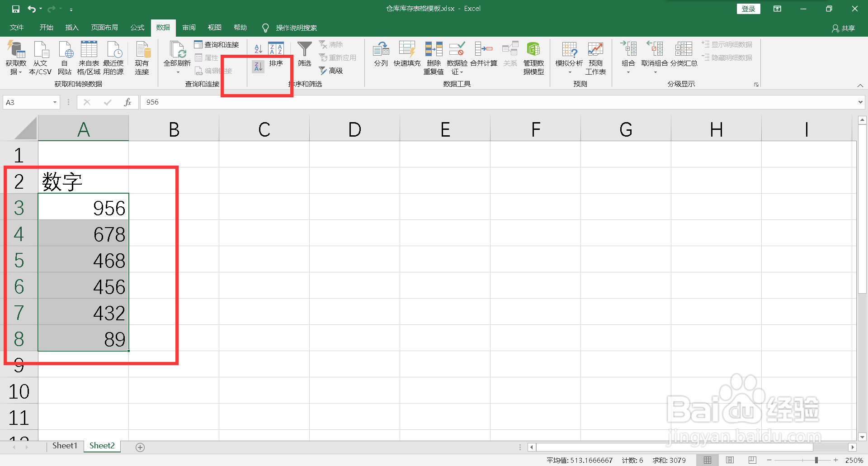Viewport: 868px width, 466px height.
Task: Switch to the 公式 ribbon tab
Action: click(x=137, y=28)
